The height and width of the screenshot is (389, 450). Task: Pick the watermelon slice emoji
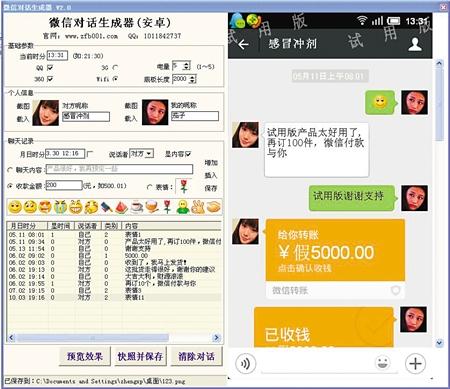tap(122, 207)
